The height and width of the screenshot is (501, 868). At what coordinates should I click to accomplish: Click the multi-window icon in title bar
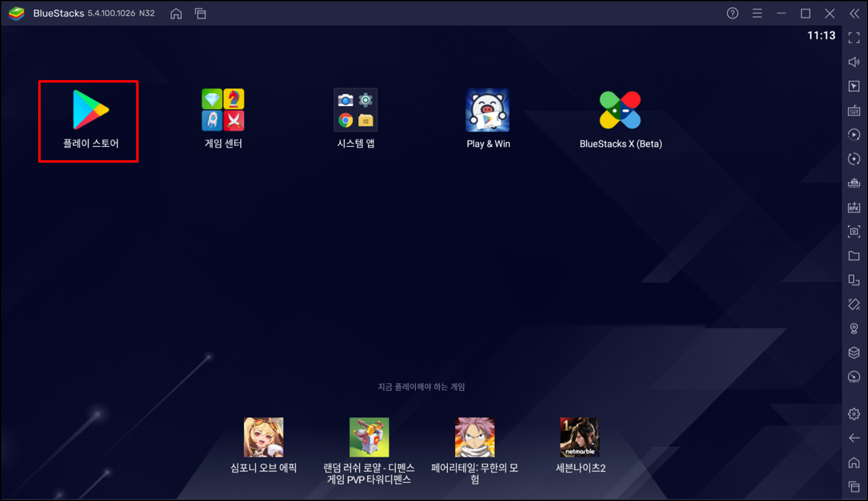tap(200, 14)
